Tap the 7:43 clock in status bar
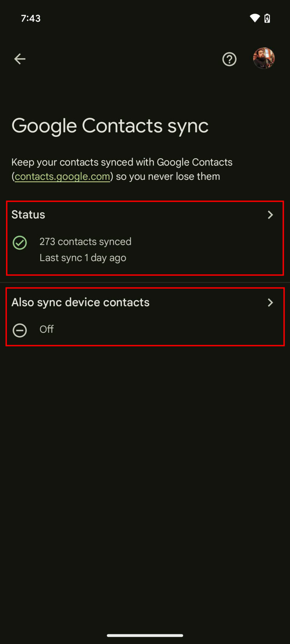 coord(30,18)
